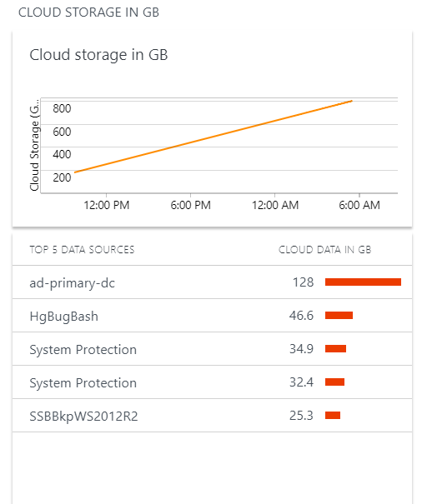This screenshot has width=422, height=504.
Task: Click the red usage bar for SSBBkpWS2012R2
Action: point(333,416)
